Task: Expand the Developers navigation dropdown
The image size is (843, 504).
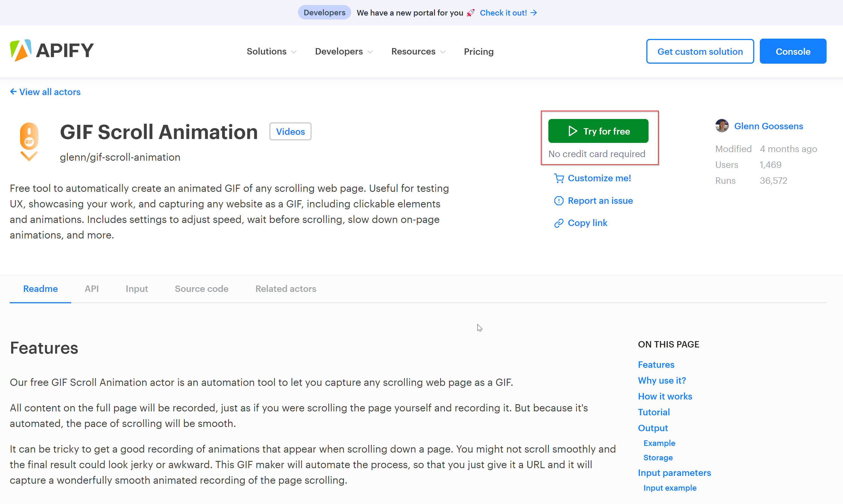Action: [x=344, y=52]
